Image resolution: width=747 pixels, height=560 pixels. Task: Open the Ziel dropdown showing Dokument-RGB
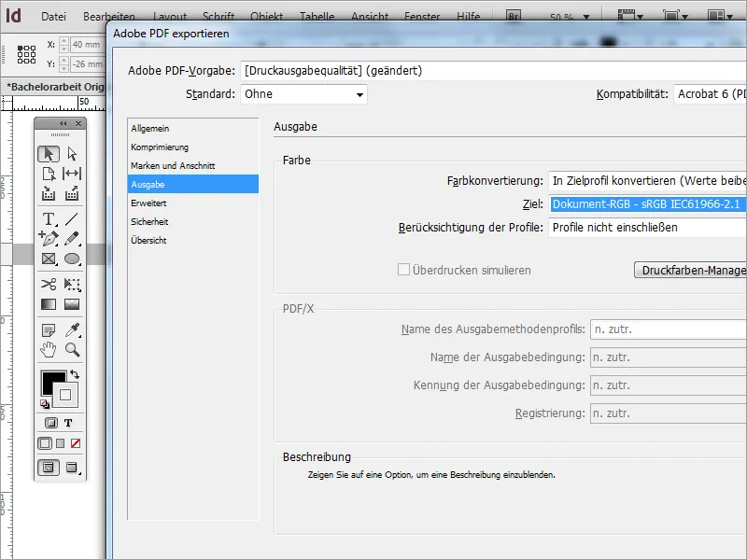[x=647, y=204]
